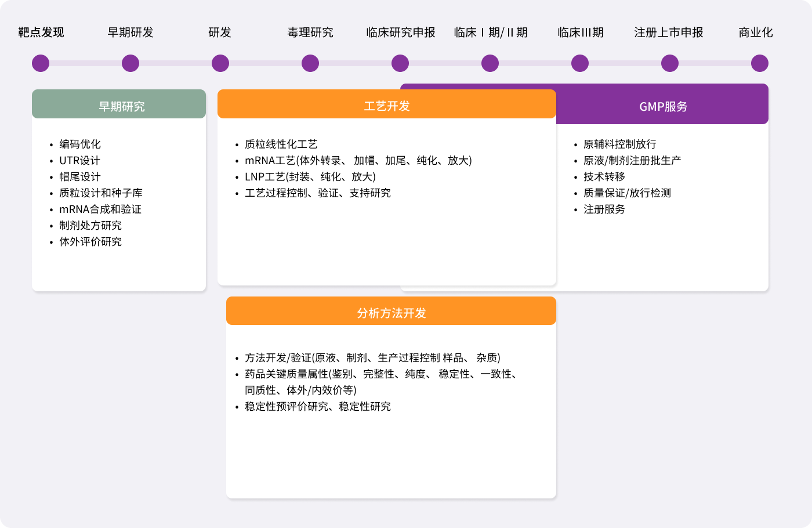Select the 早期研发 stage label
Viewport: 812px width, 528px height.
click(x=130, y=32)
